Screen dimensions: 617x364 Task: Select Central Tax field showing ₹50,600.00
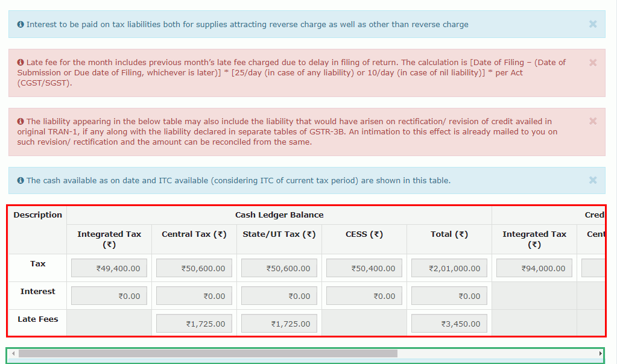[x=194, y=268]
